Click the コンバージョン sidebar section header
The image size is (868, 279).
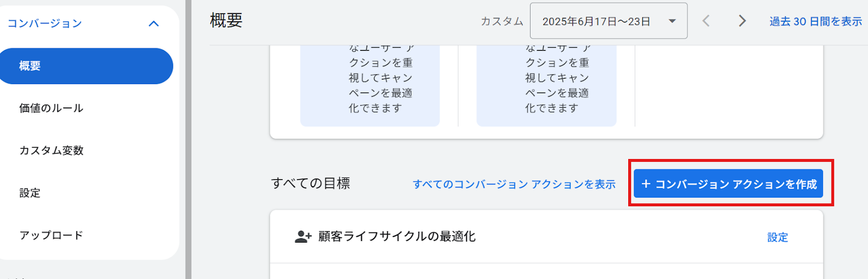point(44,24)
